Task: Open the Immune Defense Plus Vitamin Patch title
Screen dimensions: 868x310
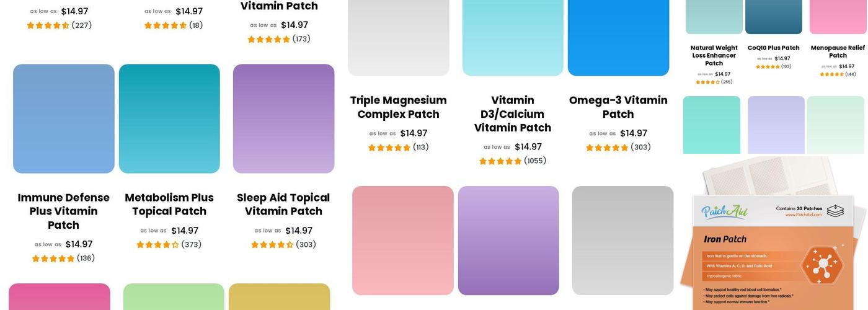Action: point(63,211)
